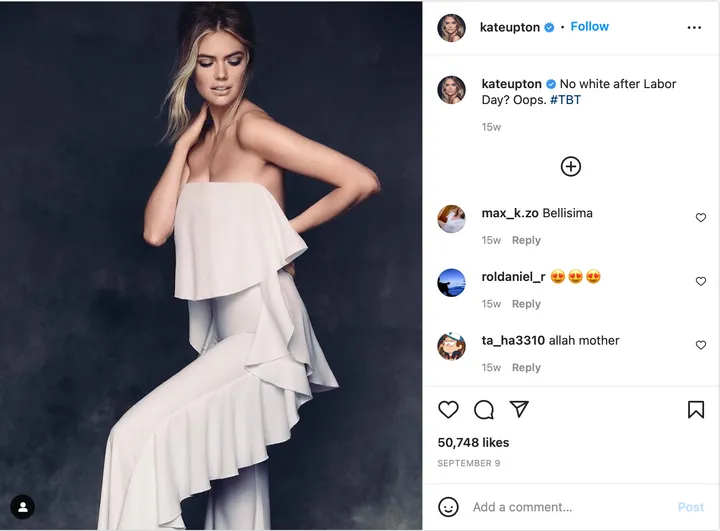Like the post with the heart icon
This screenshot has height=531, width=720.
[x=448, y=409]
